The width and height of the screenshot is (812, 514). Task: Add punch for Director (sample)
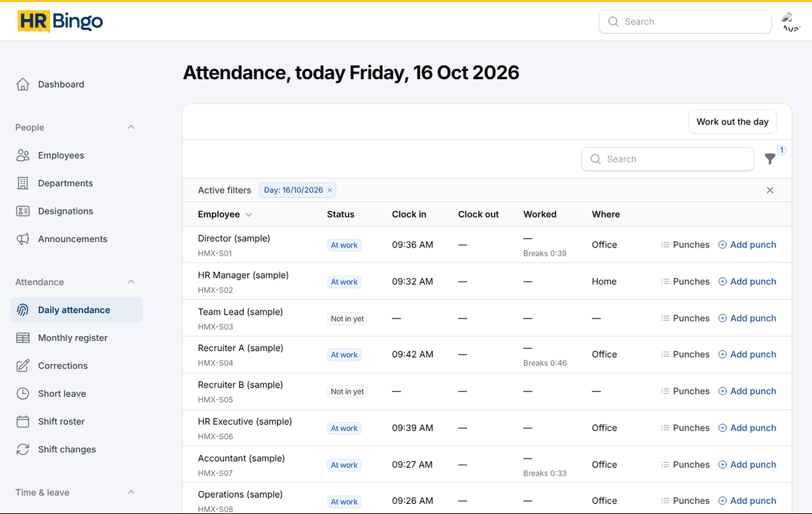point(747,245)
